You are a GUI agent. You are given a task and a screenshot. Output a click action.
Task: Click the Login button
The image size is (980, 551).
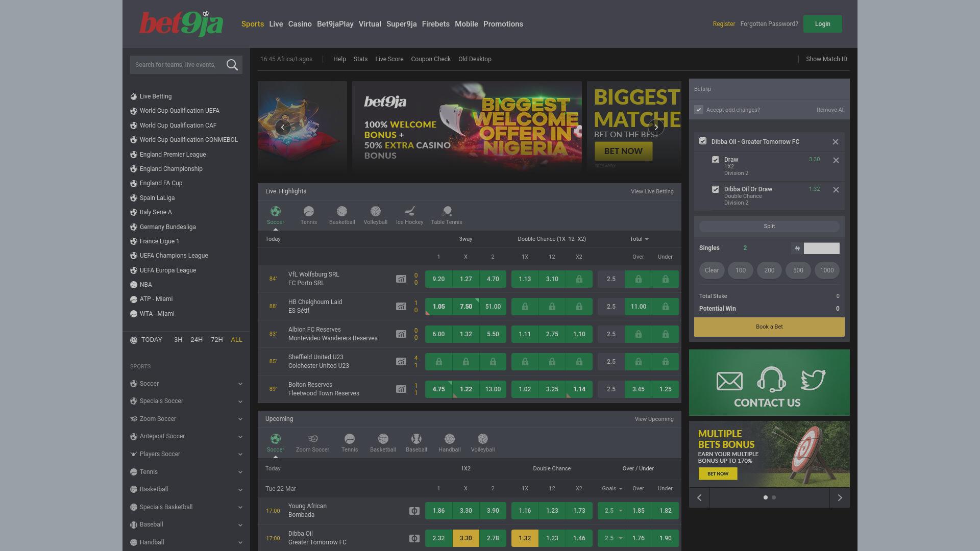point(823,24)
